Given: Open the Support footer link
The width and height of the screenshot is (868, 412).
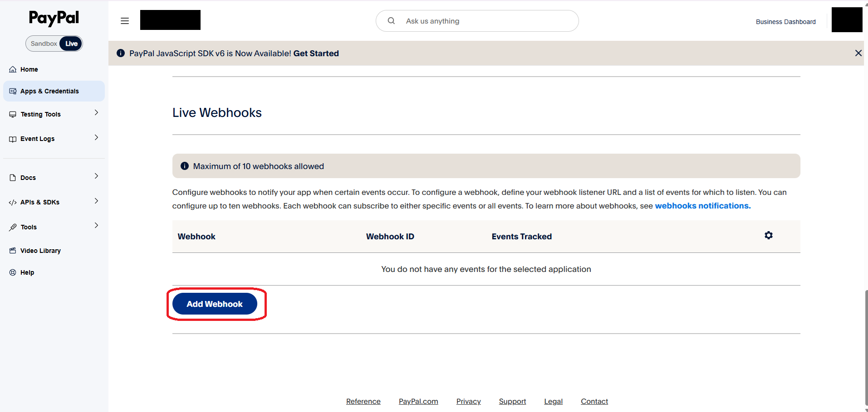Looking at the screenshot, I should coord(513,402).
